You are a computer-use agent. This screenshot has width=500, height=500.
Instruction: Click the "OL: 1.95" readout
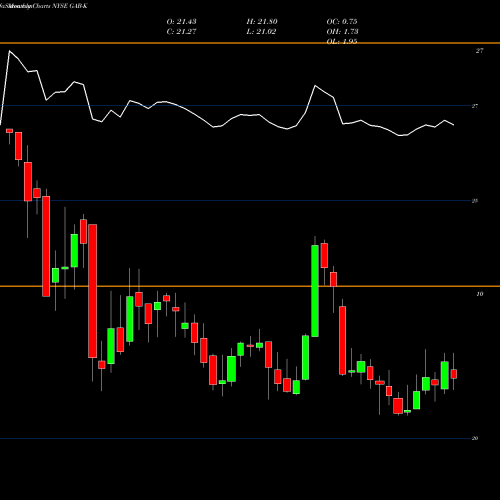coord(342,41)
